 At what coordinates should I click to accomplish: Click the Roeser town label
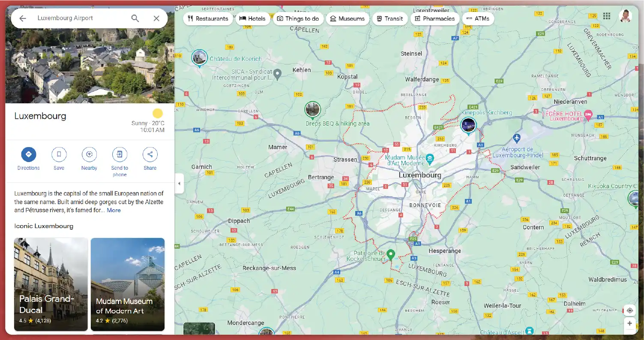coord(441,302)
